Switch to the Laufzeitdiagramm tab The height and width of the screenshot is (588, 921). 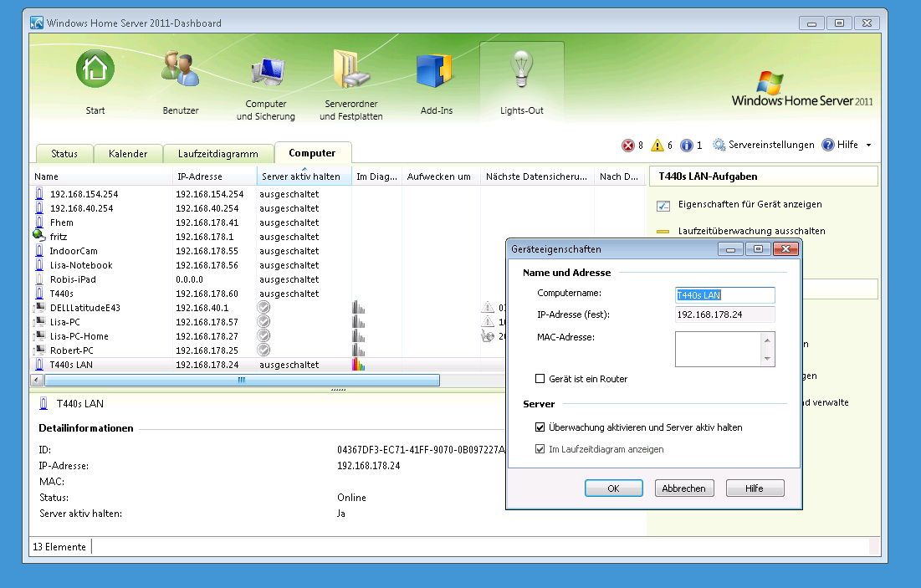click(218, 154)
